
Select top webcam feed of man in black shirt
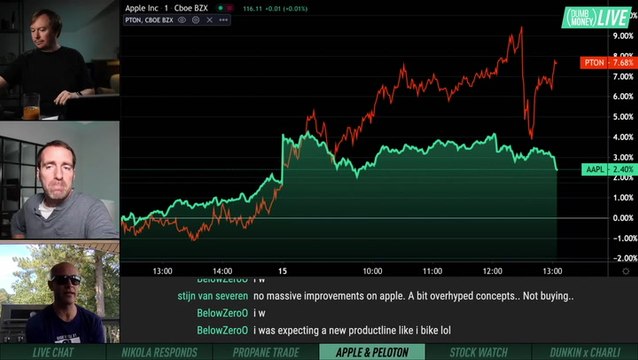60,60
